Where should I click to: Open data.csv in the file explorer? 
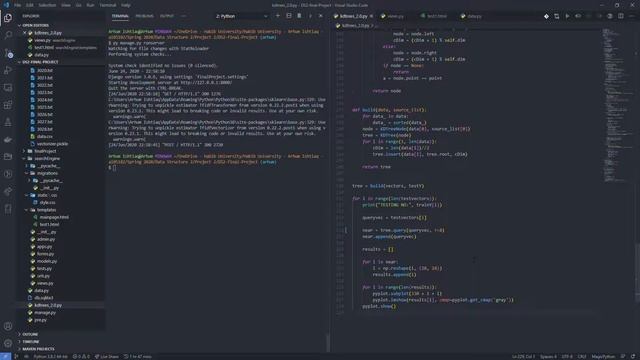44,136
